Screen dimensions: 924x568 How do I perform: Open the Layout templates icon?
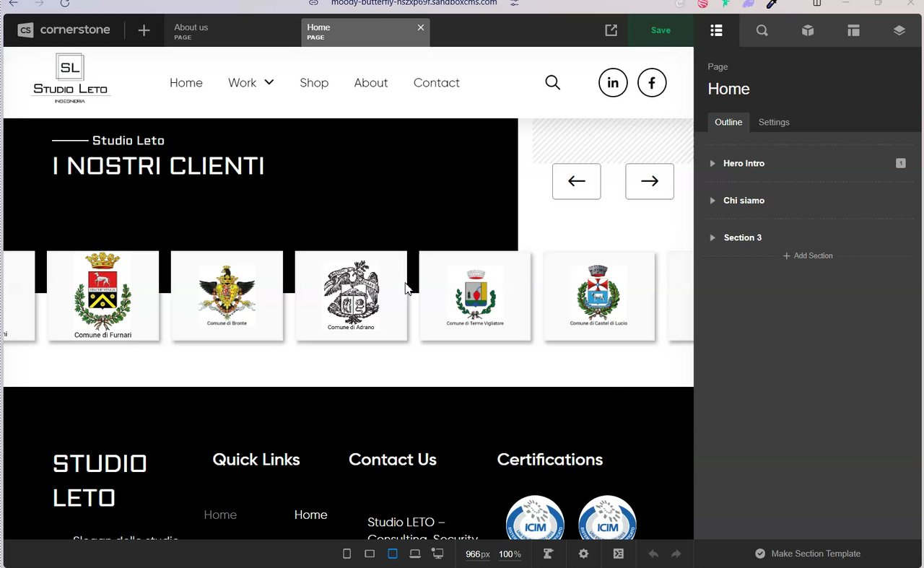tap(853, 30)
